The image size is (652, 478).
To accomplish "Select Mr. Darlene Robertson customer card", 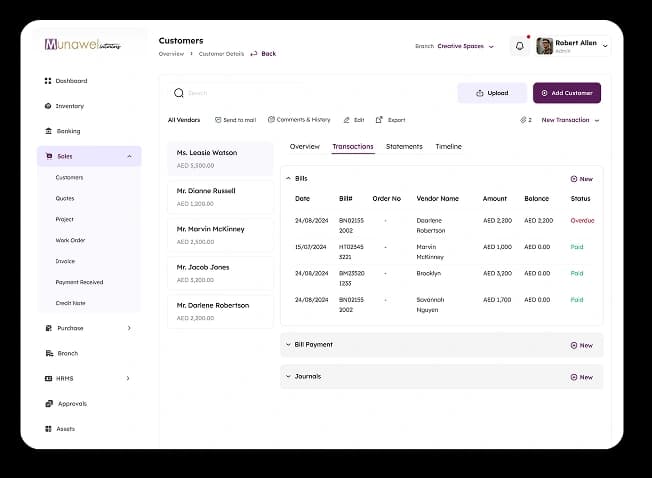I will (x=220, y=311).
